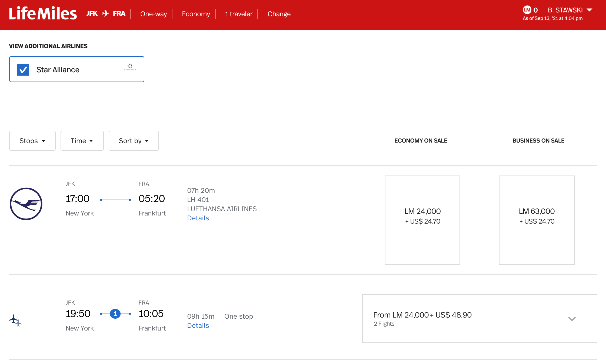Click the 19:50 departure time
Screen dimensions: 606x364
click(78, 314)
